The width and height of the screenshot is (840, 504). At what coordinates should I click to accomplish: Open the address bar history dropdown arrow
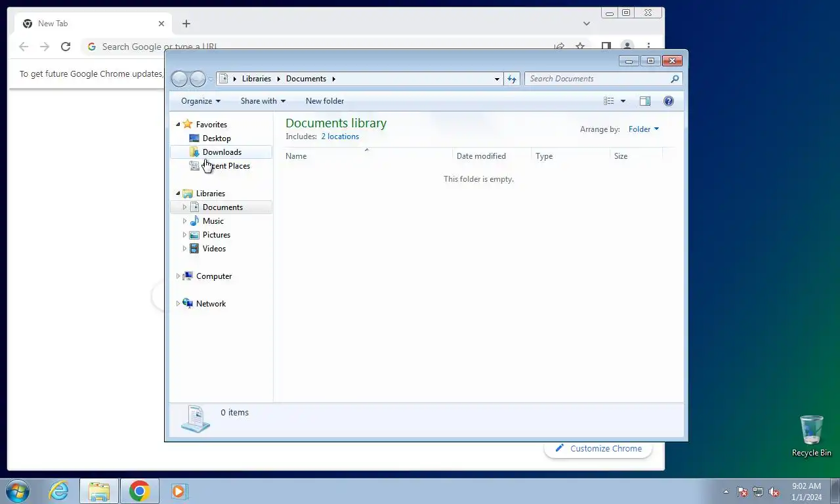[x=497, y=79]
